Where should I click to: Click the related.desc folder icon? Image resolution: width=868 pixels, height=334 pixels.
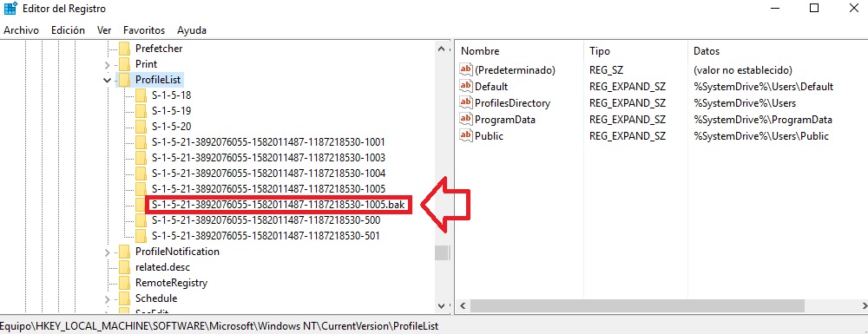coord(124,267)
